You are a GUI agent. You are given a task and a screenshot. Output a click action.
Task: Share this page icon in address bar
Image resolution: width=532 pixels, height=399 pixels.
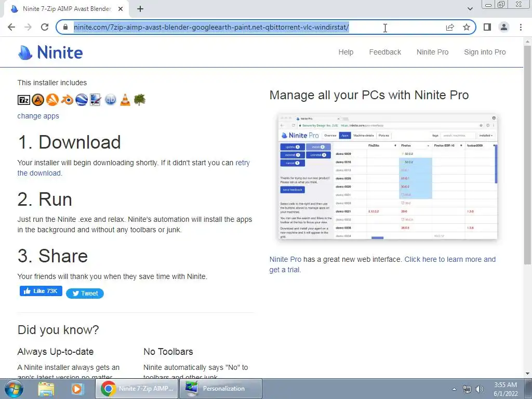click(450, 27)
